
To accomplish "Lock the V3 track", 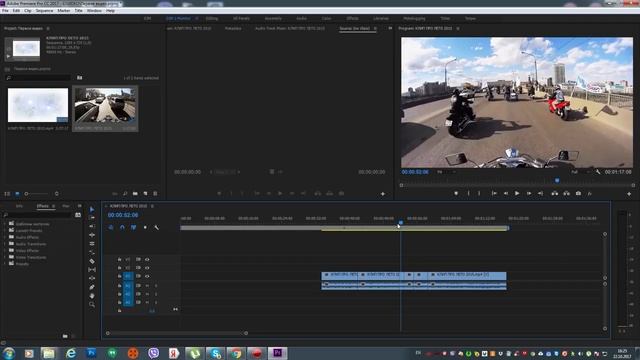I will 119,260.
